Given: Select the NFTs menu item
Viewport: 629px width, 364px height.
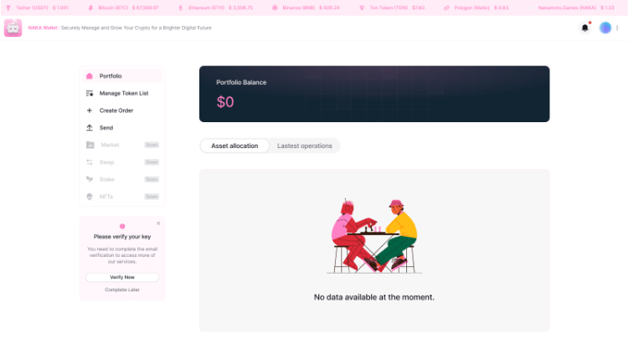Looking at the screenshot, I should [x=106, y=197].
